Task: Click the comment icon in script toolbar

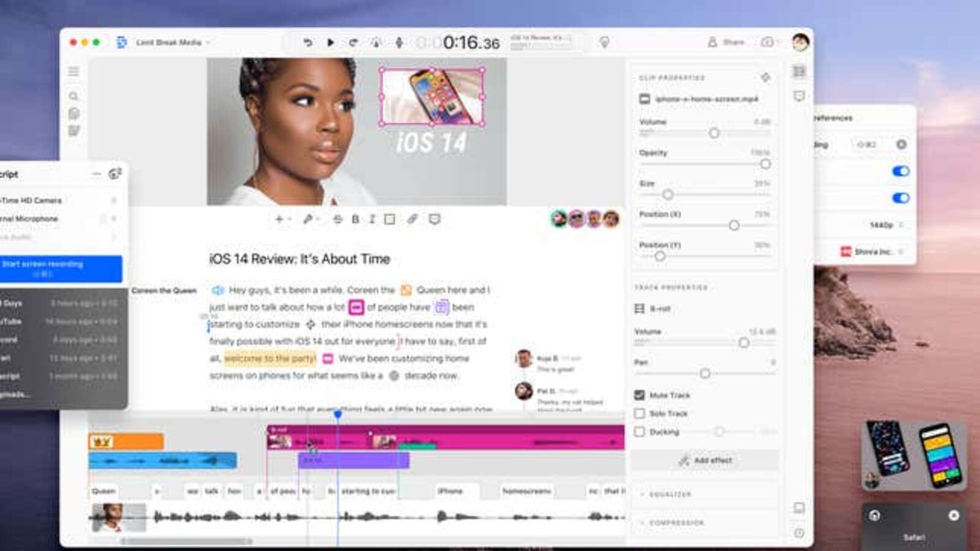Action: click(434, 219)
